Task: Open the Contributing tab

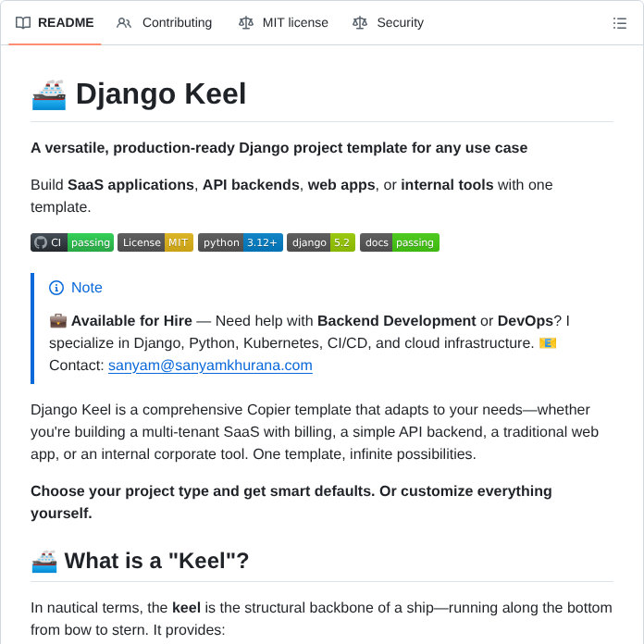Action: click(x=164, y=22)
